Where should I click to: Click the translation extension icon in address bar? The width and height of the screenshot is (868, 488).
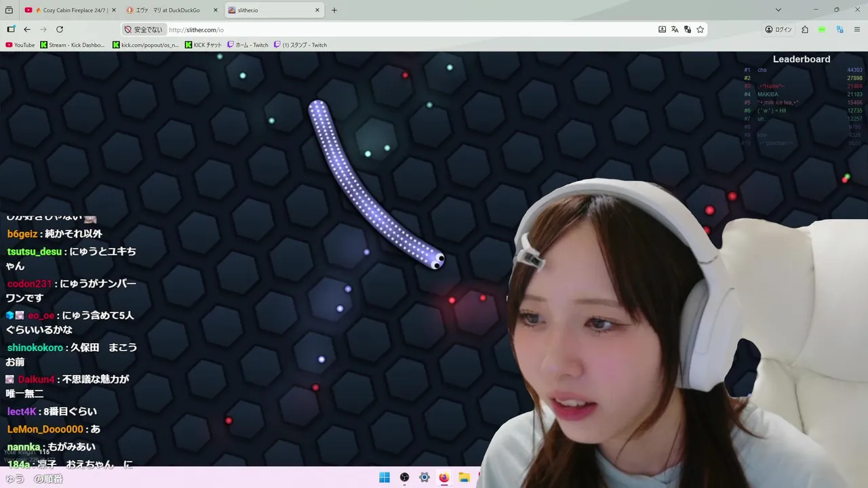tap(688, 29)
